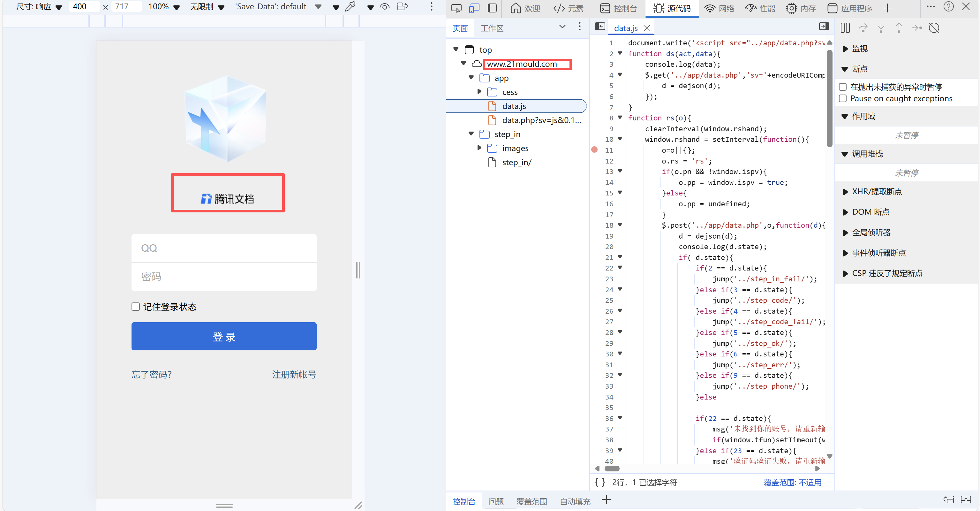980x511 pixels.
Task: Click pretty print braces icon
Action: 600,482
